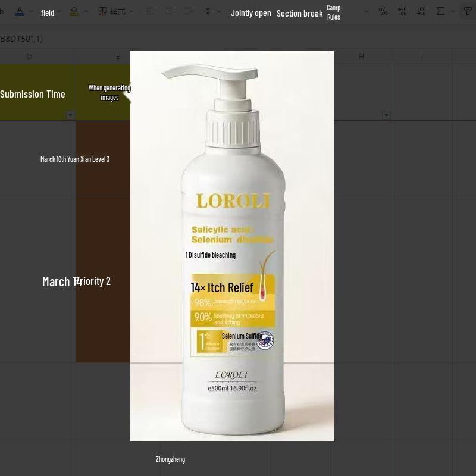Select column H header

click(x=361, y=56)
